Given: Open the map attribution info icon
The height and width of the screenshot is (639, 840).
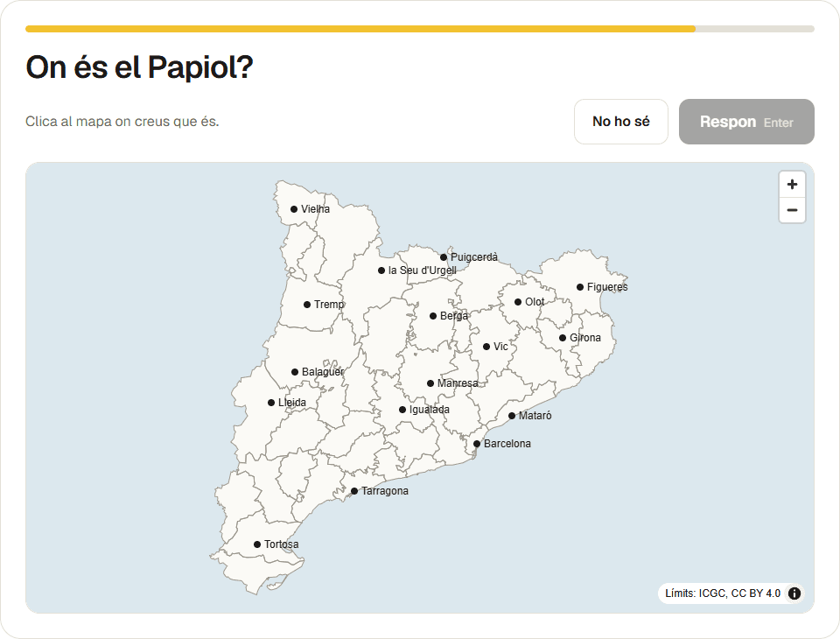Looking at the screenshot, I should tap(794, 593).
